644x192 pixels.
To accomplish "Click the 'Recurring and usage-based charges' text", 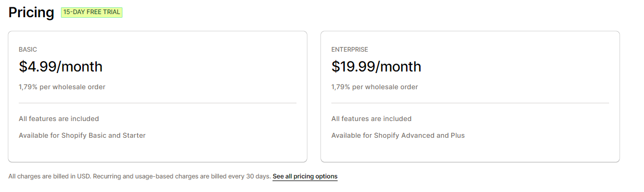I will [146, 176].
